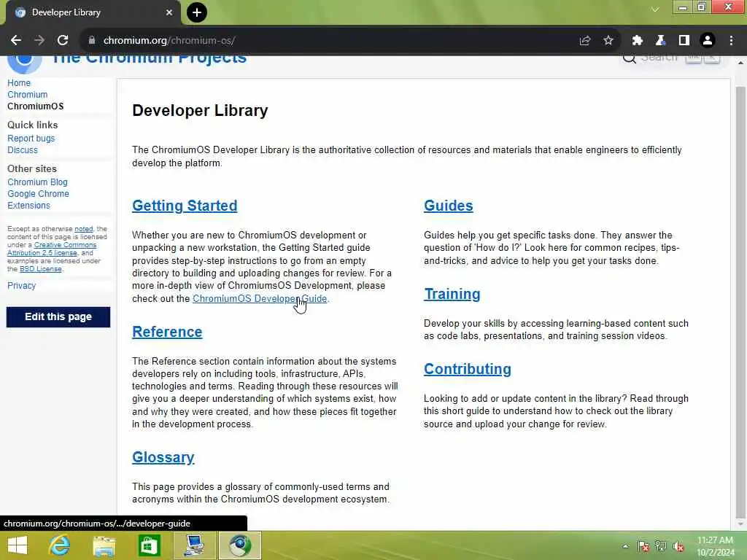This screenshot has width=747, height=560.
Task: Open the Glossary heading link
Action: pyautogui.click(x=163, y=457)
